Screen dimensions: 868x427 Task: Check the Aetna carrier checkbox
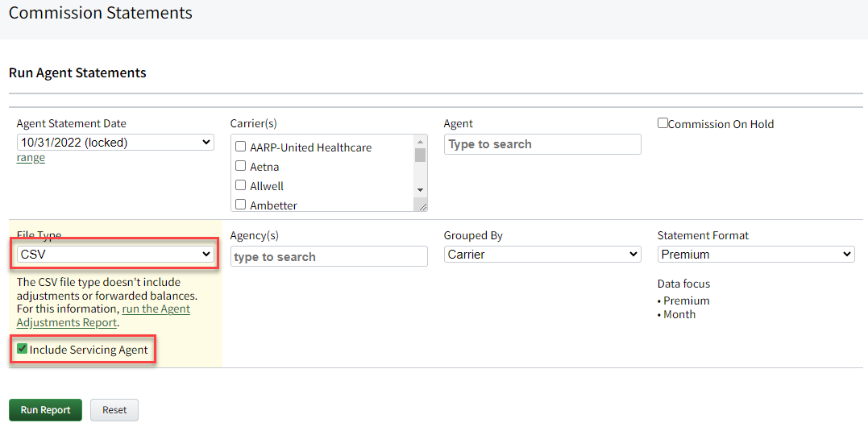pos(241,166)
